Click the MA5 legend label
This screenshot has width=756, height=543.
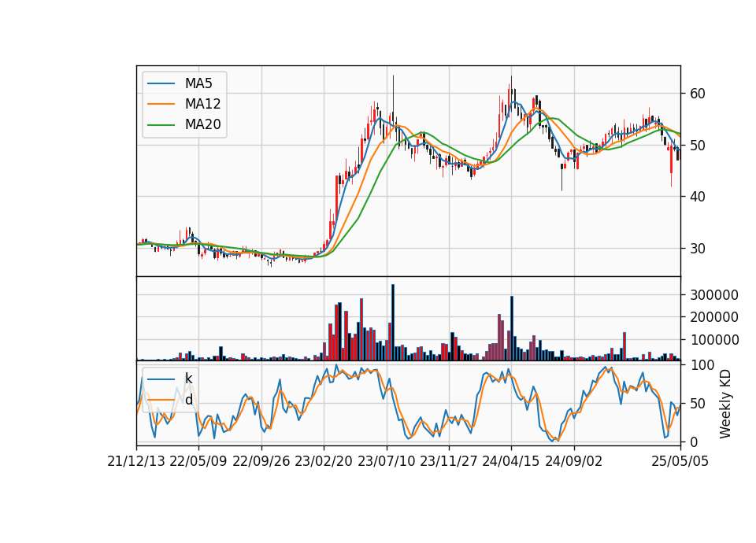pos(198,83)
